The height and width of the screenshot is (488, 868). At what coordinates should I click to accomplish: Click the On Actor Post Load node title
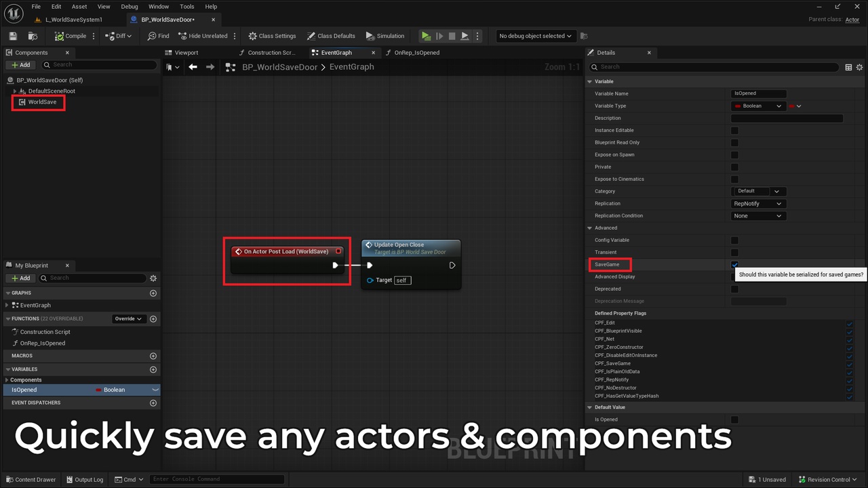[286, 251]
